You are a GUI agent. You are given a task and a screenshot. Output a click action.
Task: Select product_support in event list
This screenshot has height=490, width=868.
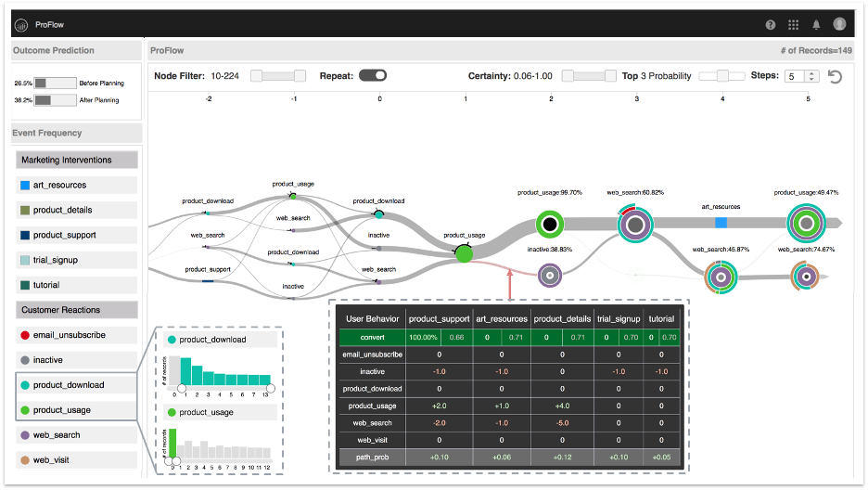click(78, 235)
